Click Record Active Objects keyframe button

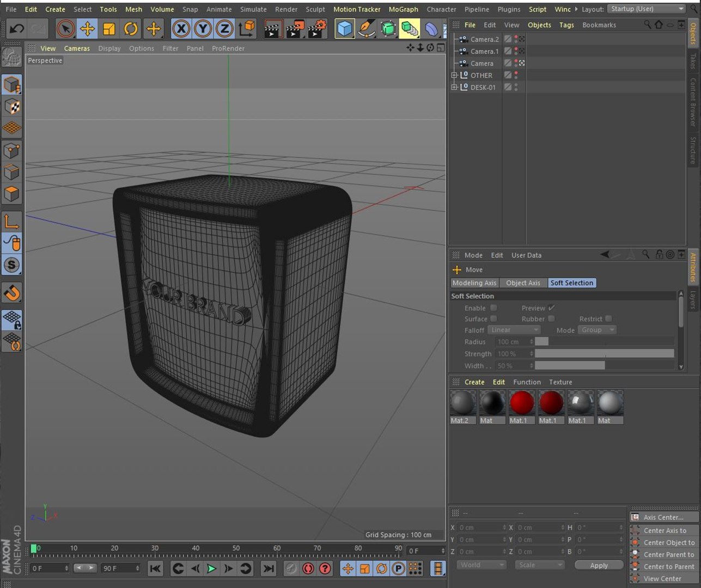pos(291,568)
